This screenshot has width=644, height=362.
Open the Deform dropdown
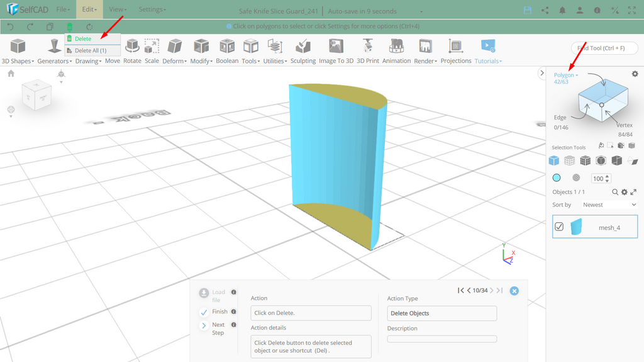[x=175, y=52]
